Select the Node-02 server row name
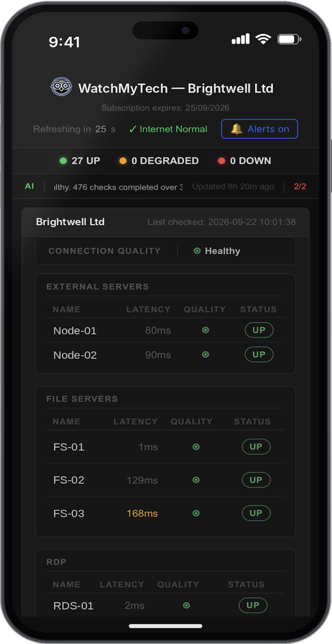Image resolution: width=332 pixels, height=644 pixels. (75, 355)
